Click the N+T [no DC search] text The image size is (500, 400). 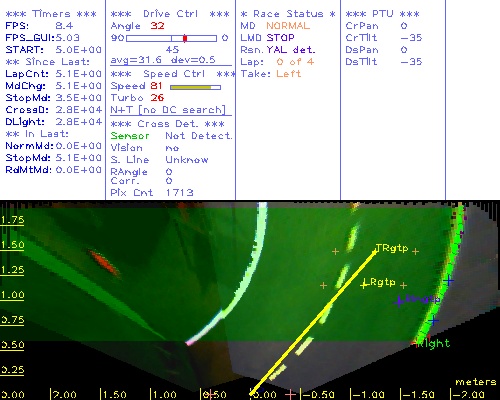168,110
